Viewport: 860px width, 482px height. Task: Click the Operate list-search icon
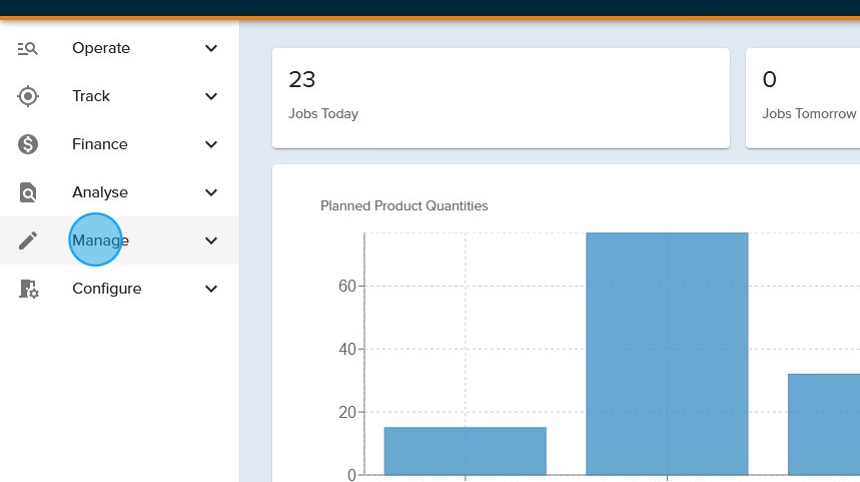click(x=28, y=48)
